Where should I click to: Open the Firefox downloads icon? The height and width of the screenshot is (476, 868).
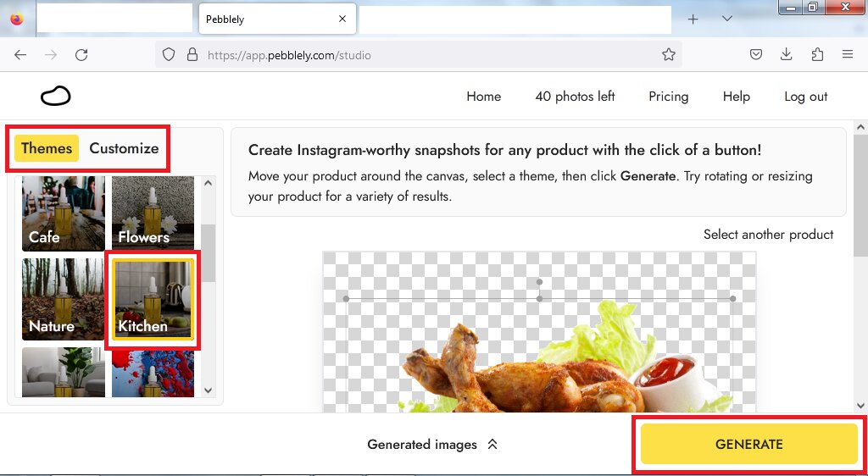coord(787,55)
